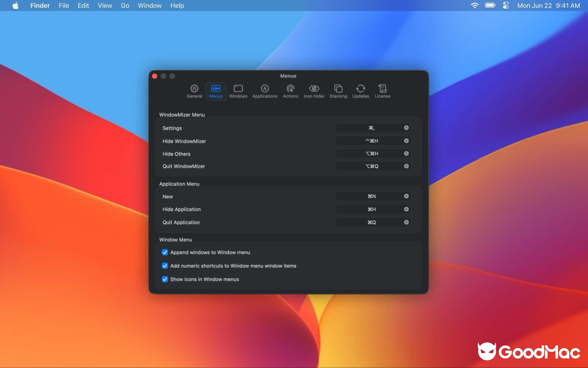Open the View menu
Image resolution: width=588 pixels, height=368 pixels.
coord(105,6)
